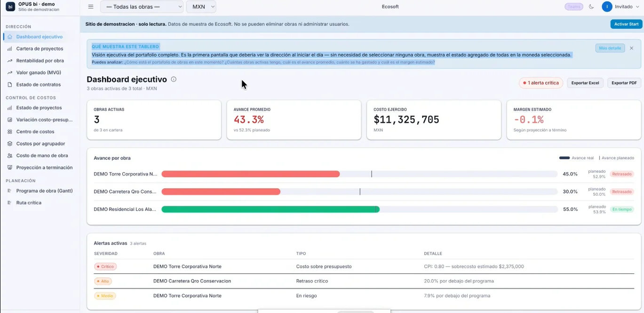Click Exportar Excel button

pos(585,83)
